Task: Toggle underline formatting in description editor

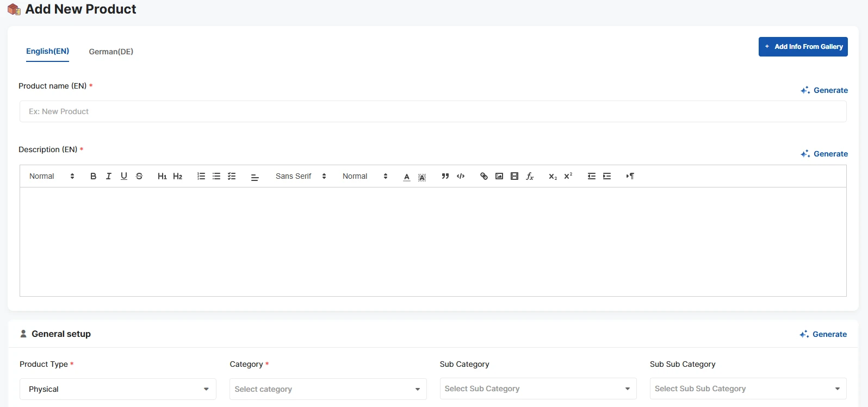Action: coord(124,176)
